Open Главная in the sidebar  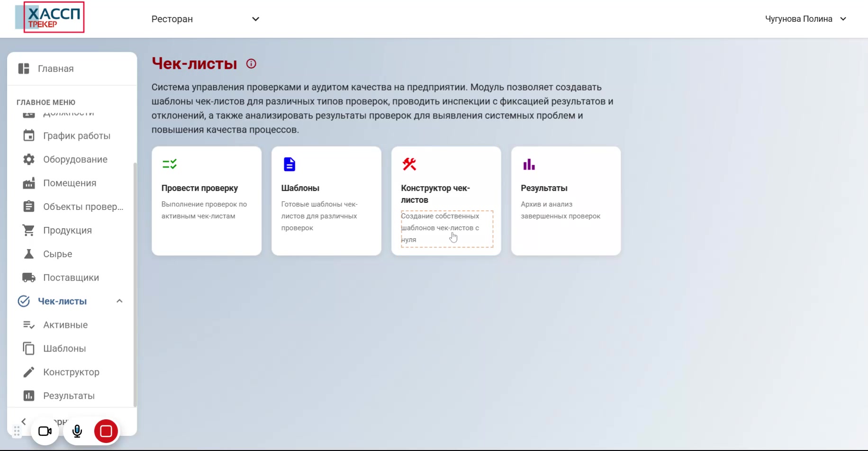[56, 69]
